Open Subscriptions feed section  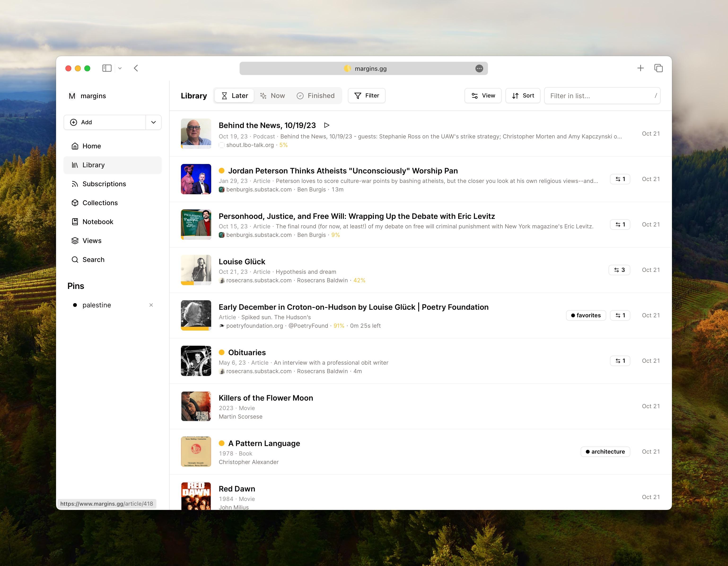coord(104,184)
